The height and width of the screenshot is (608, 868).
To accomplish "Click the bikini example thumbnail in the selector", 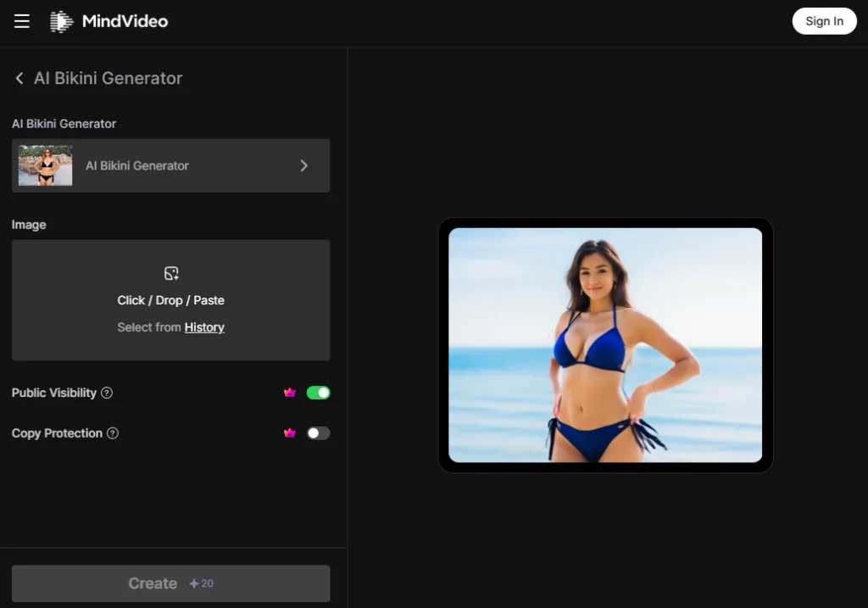I will click(x=45, y=165).
